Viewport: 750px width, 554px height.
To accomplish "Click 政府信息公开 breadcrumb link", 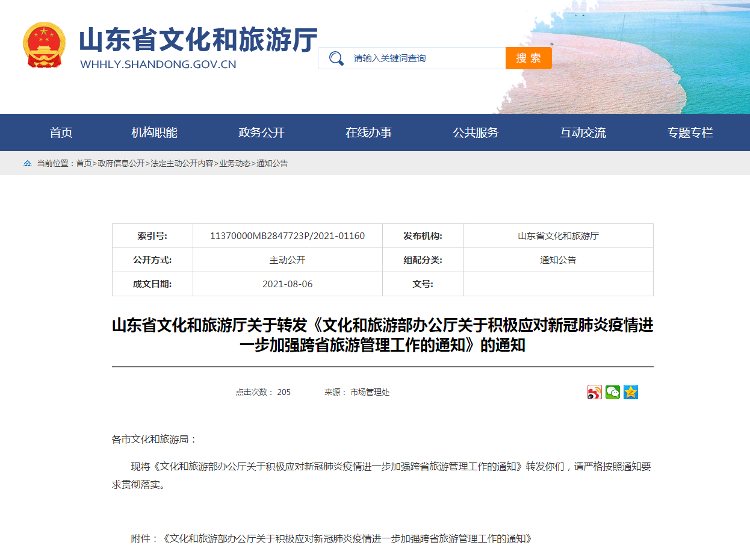I will pyautogui.click(x=120, y=163).
